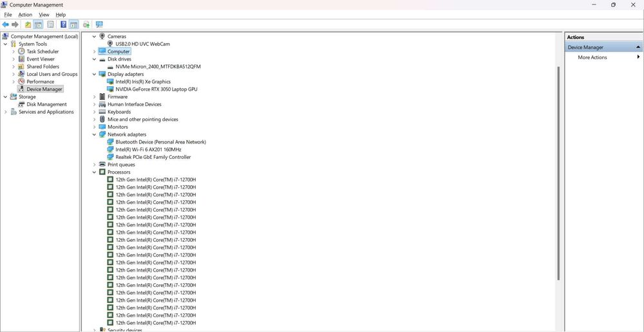Select Realtek PCIe GbE Family Controller
This screenshot has height=332, width=644.
click(x=153, y=157)
